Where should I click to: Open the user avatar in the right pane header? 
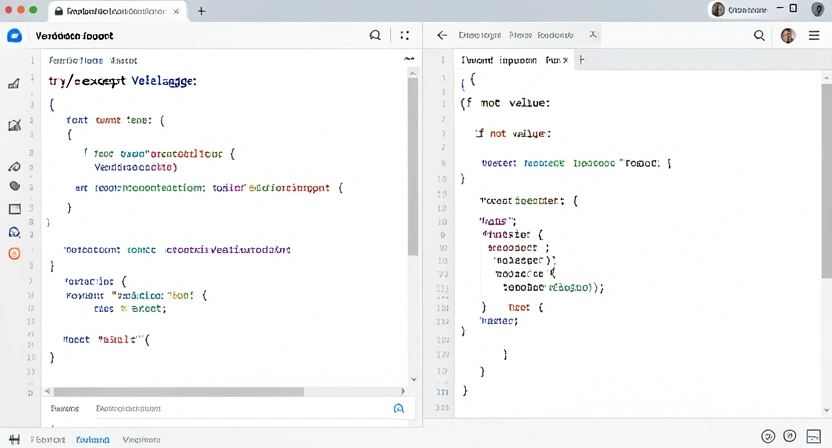click(x=788, y=36)
